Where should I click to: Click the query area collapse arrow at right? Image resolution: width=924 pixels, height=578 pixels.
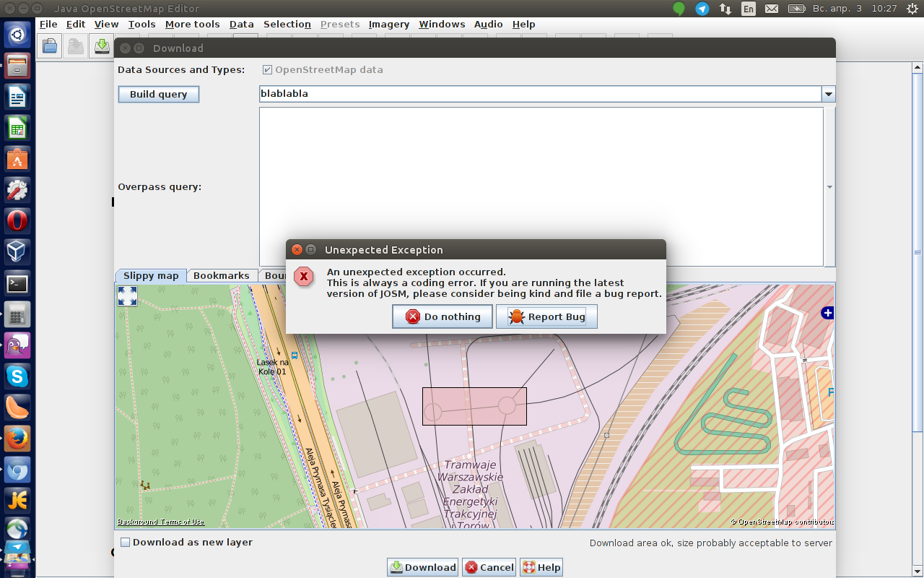[829, 187]
